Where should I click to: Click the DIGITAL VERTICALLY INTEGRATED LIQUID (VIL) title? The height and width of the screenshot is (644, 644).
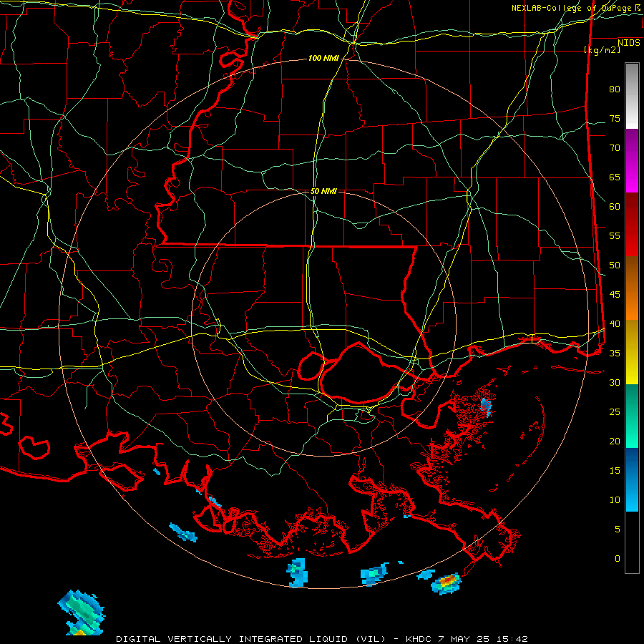tap(251, 639)
